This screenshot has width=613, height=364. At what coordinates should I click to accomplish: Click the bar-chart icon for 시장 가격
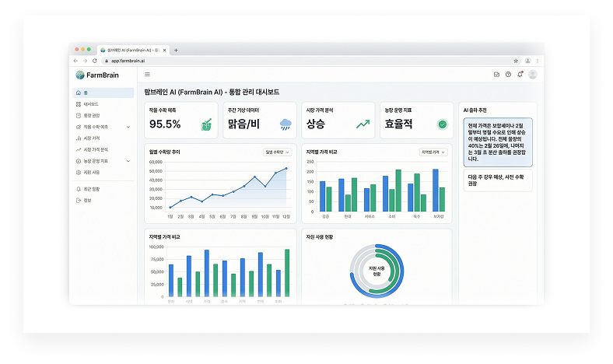(x=79, y=138)
